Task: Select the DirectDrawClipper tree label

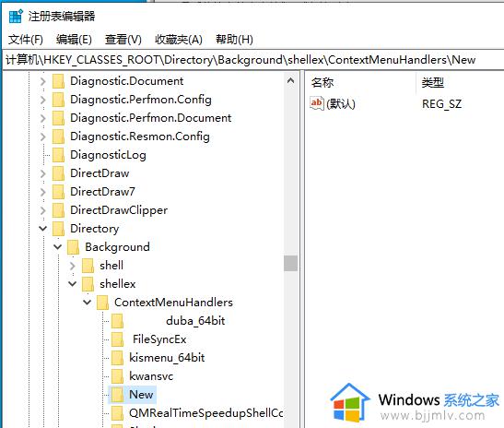Action: point(119,210)
